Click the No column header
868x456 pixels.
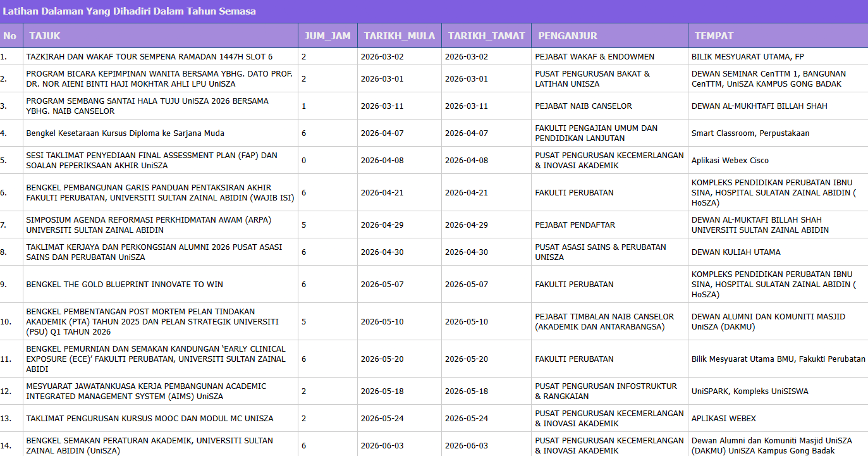point(11,35)
